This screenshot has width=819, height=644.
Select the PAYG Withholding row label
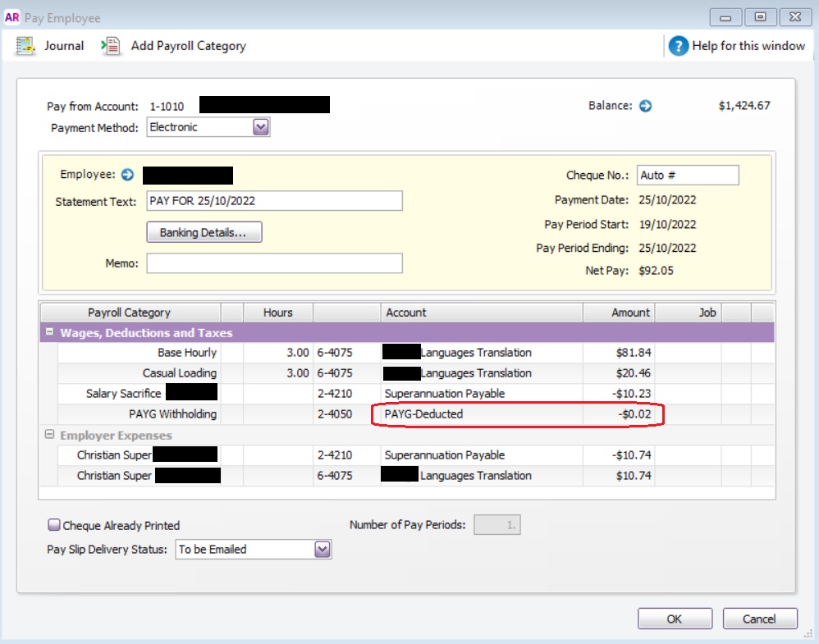(x=172, y=414)
